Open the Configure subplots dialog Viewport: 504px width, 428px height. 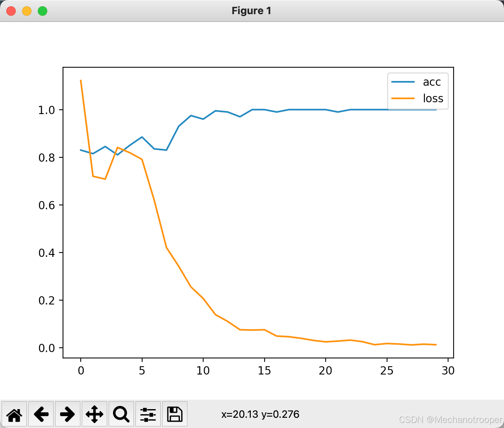pos(148,414)
